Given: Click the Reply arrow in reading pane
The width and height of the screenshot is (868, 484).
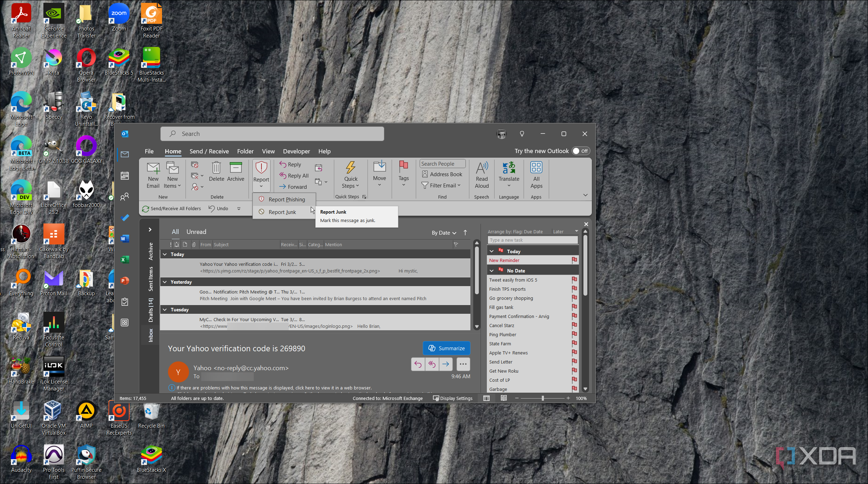Looking at the screenshot, I should (418, 364).
